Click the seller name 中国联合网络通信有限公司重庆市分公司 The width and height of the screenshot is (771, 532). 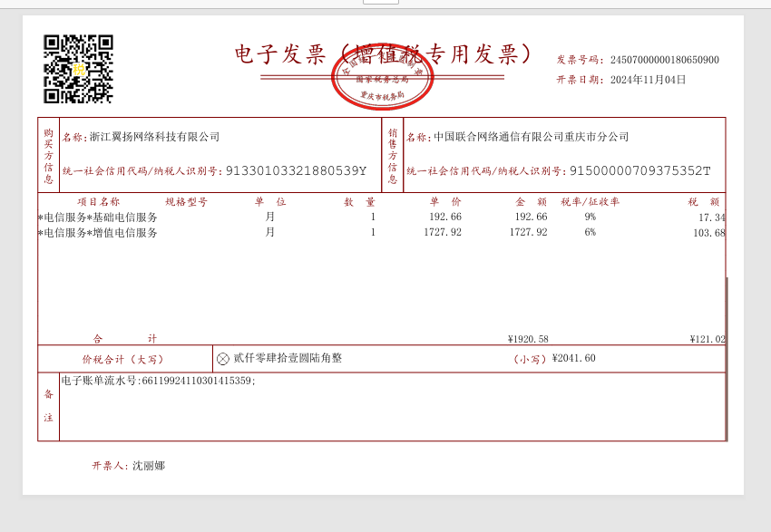pyautogui.click(x=531, y=137)
